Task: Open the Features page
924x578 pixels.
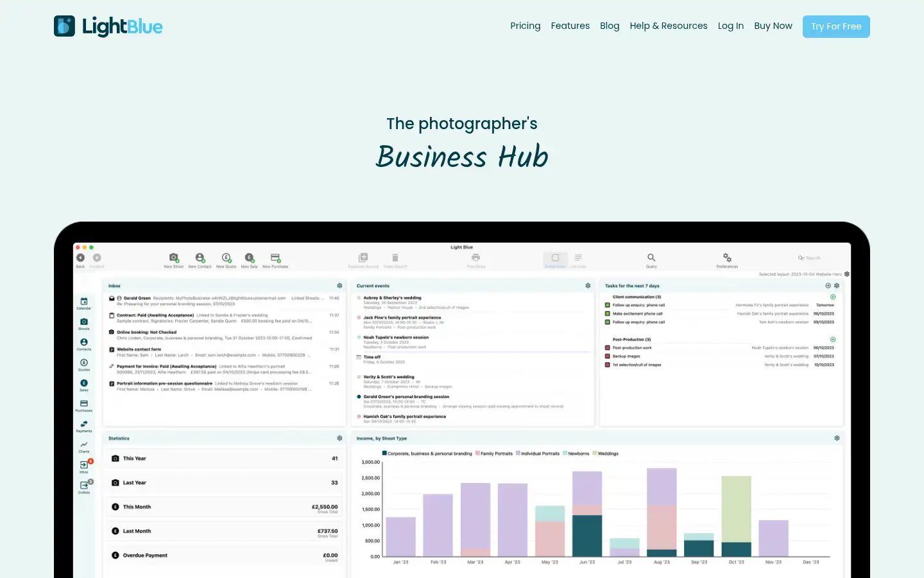Action: coord(570,26)
